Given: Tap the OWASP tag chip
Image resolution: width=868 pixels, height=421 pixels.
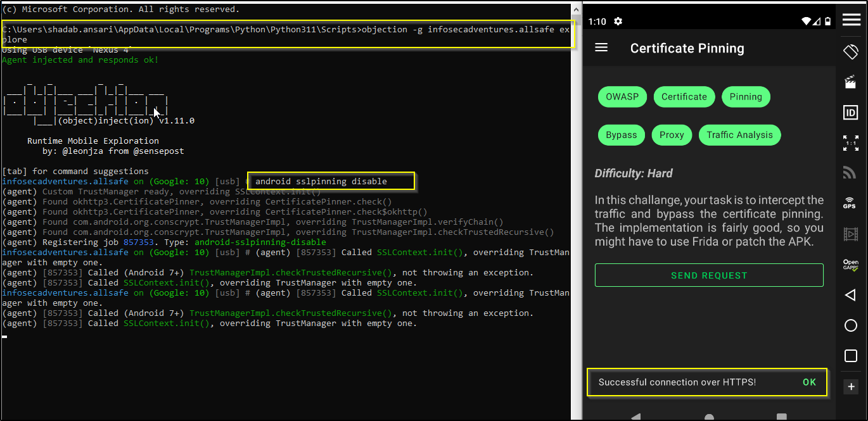Looking at the screenshot, I should 622,97.
